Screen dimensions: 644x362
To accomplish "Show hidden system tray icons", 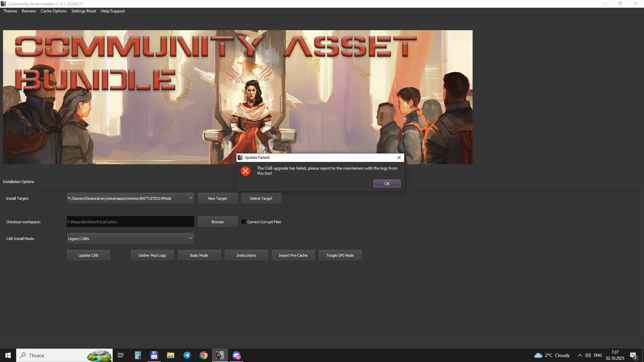I will [x=580, y=355].
